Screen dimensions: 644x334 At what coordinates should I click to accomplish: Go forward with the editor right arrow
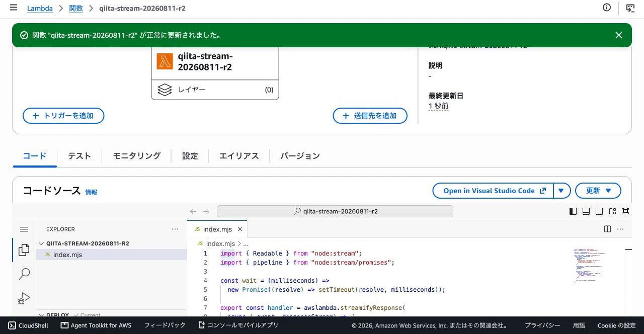point(206,212)
